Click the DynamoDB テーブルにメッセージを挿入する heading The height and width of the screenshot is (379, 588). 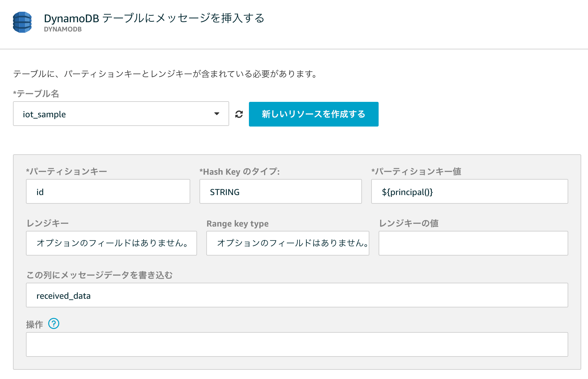point(154,18)
